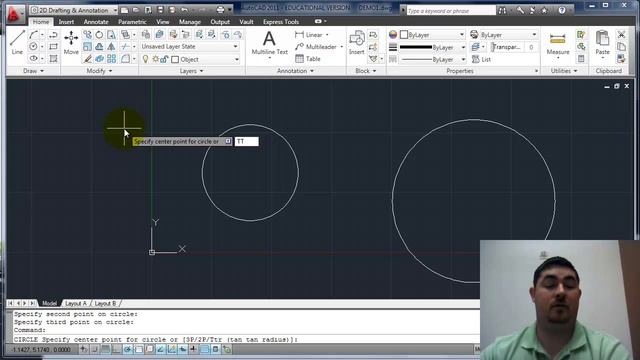Click the dynamic input box showing TT
The width and height of the screenshot is (640, 360).
(x=247, y=141)
